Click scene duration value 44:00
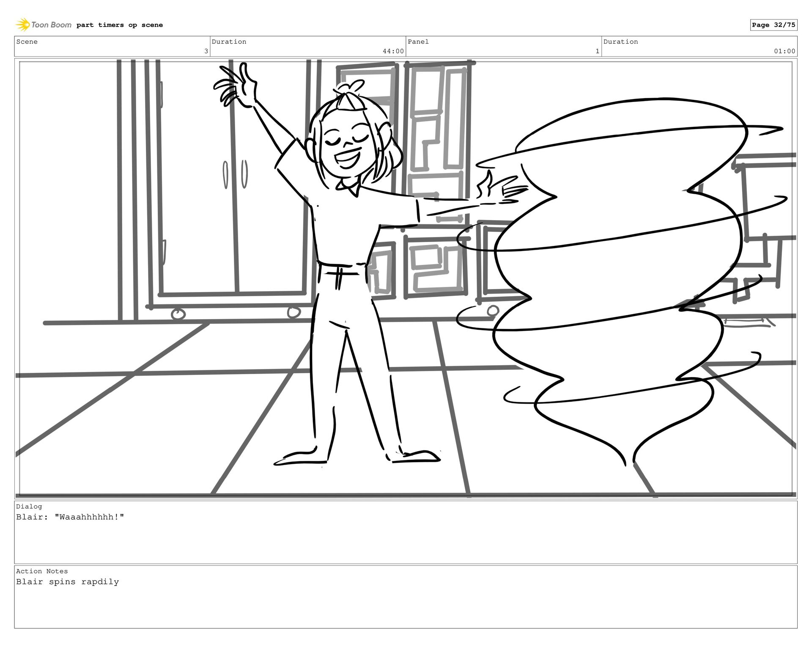Screen dimensions: 812x650 pyautogui.click(x=393, y=51)
